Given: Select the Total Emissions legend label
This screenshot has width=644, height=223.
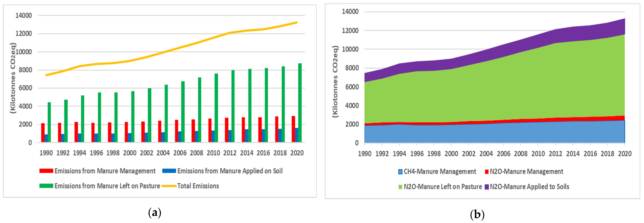Looking at the screenshot, I should (x=198, y=186).
